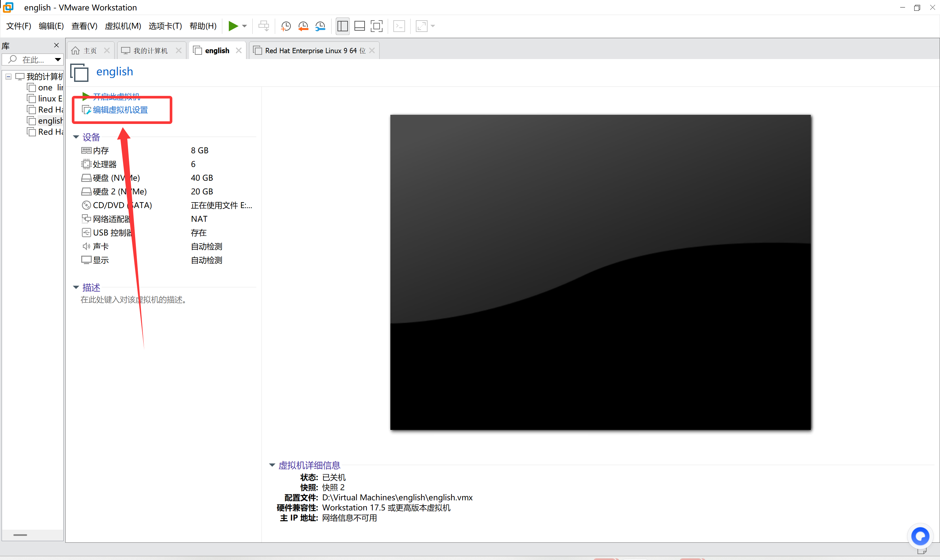Click the console view toolbar icon
The width and height of the screenshot is (940, 560).
tap(399, 26)
